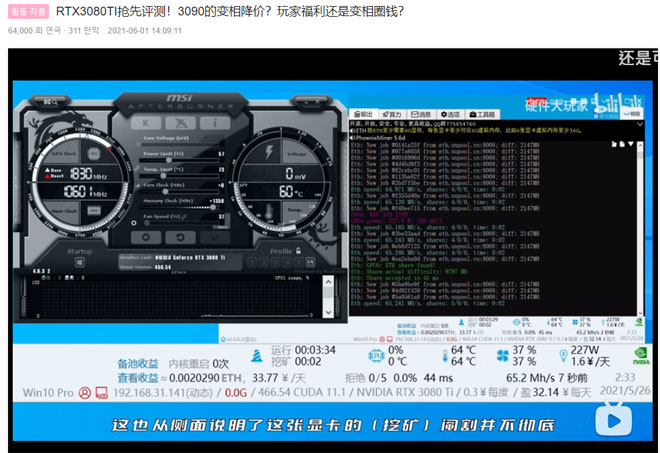The width and height of the screenshot is (660, 453).
Task: Click the 311 탄막 count text
Action: click(x=84, y=31)
